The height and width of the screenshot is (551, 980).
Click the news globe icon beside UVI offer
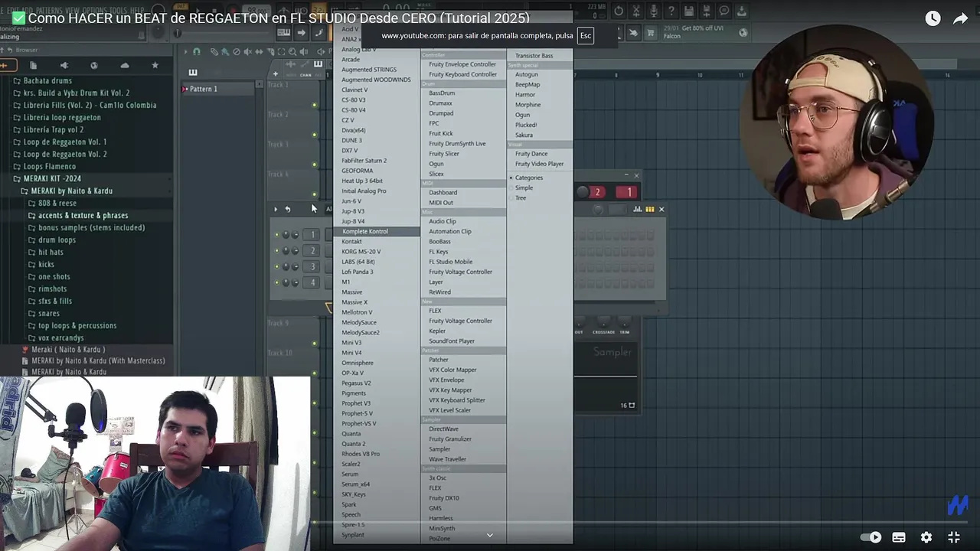743,33
